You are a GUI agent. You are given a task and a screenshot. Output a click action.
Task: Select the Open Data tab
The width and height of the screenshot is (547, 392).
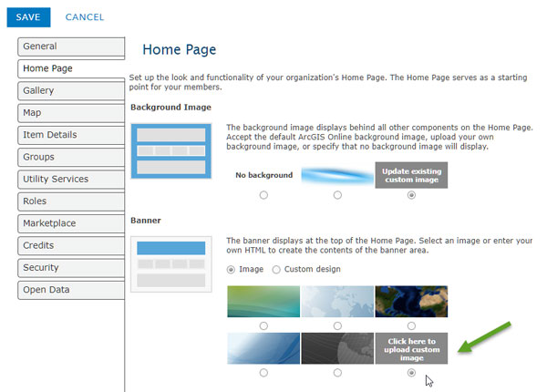click(x=71, y=290)
